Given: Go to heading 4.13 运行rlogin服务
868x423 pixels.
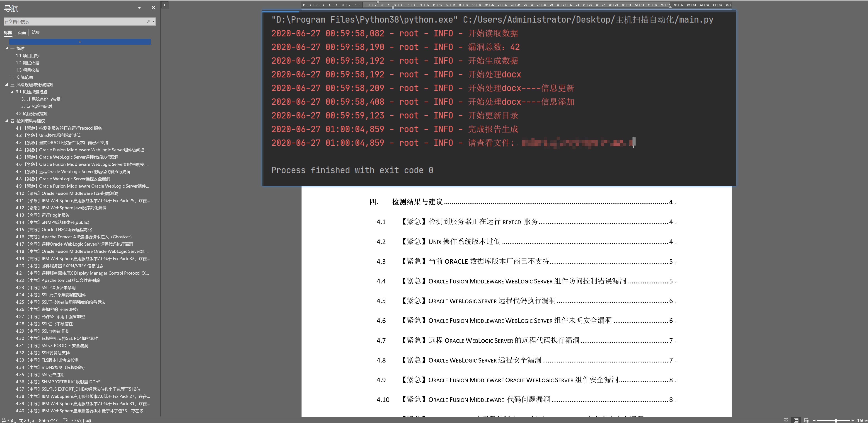Looking at the screenshot, I should (43, 215).
